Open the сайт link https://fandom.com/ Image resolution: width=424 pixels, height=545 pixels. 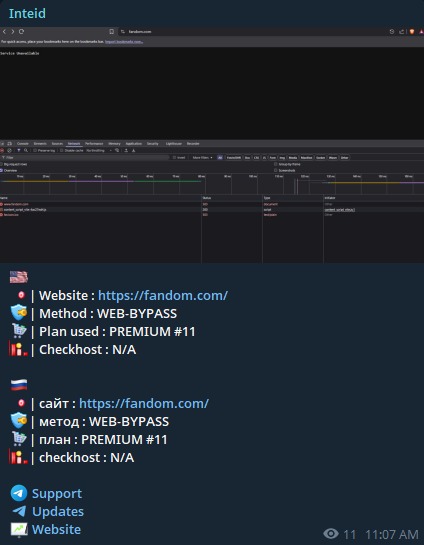click(144, 404)
